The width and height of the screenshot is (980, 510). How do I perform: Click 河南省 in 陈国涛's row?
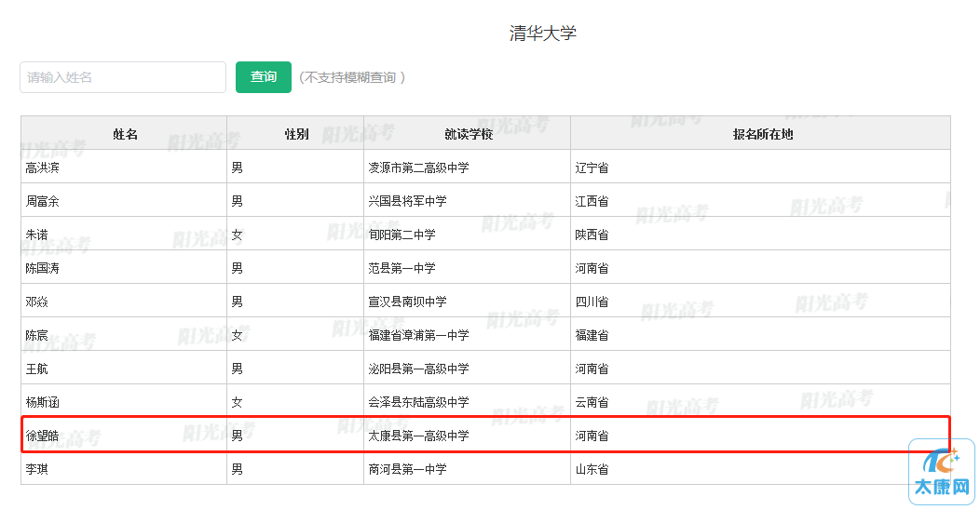click(x=592, y=268)
